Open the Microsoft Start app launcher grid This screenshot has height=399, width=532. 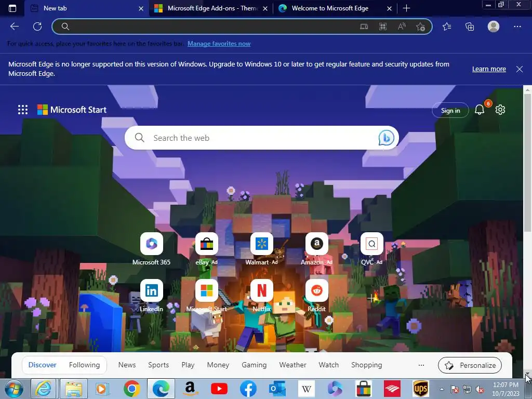[x=23, y=110]
